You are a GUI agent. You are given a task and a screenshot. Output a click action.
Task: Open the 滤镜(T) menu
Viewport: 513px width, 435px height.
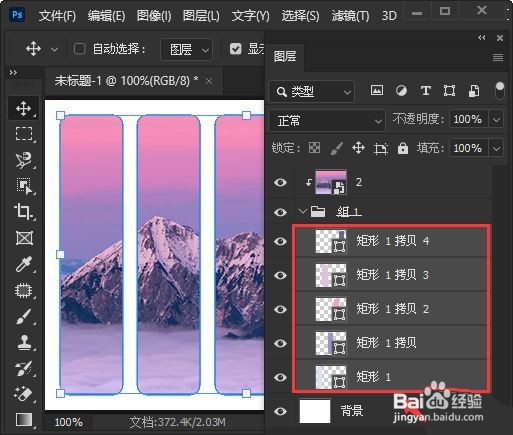(x=350, y=16)
